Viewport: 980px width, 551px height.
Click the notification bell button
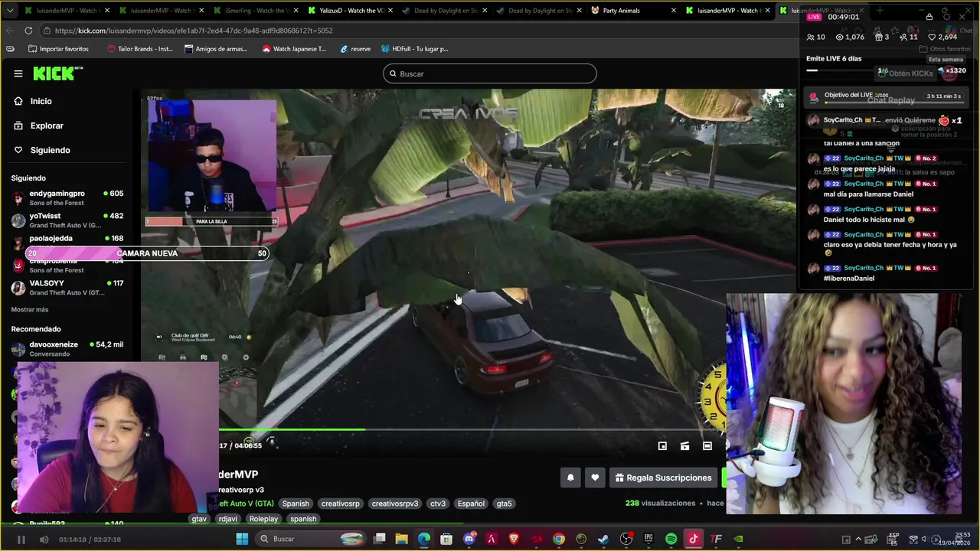tap(570, 478)
